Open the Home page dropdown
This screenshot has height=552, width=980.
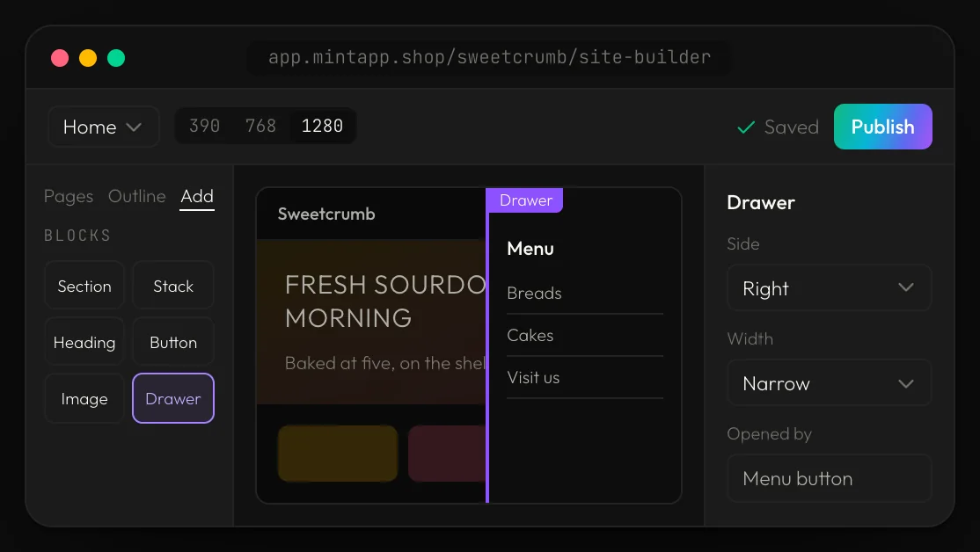(x=103, y=127)
